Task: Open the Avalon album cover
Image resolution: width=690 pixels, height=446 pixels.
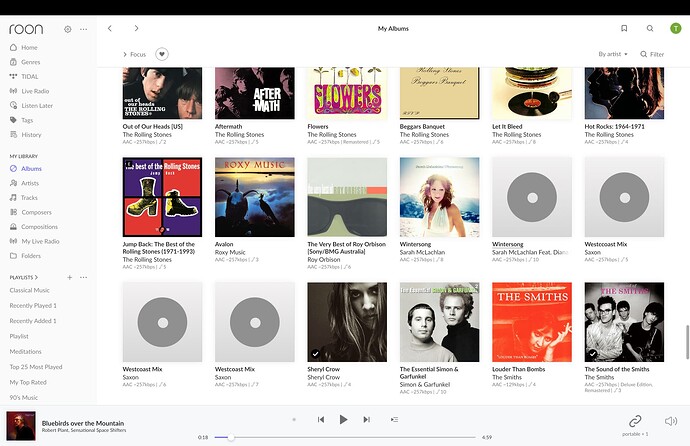Action: coord(255,197)
